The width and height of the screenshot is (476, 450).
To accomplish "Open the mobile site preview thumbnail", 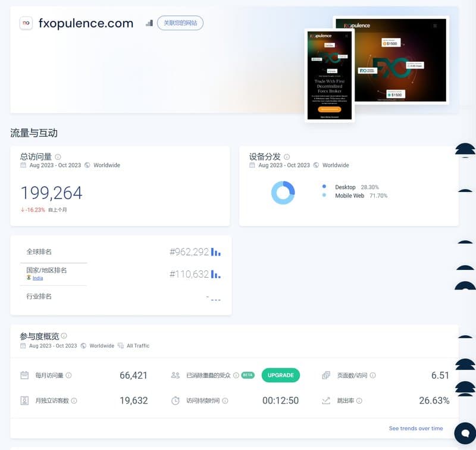I will 330,75.
